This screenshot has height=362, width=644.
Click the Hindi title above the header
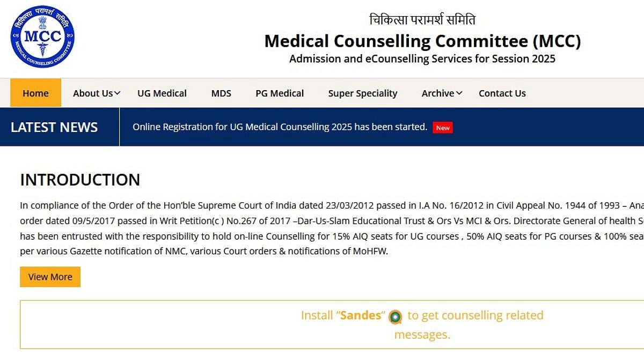[422, 20]
